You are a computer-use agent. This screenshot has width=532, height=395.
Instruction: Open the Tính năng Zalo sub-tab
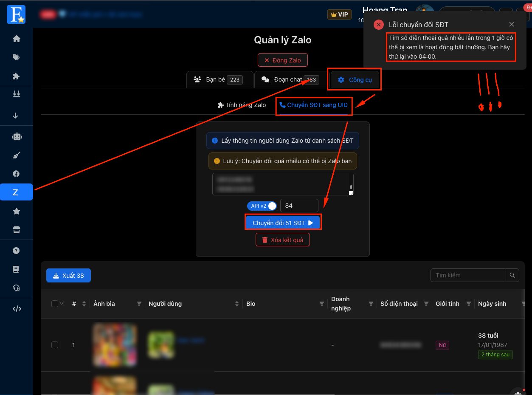242,105
